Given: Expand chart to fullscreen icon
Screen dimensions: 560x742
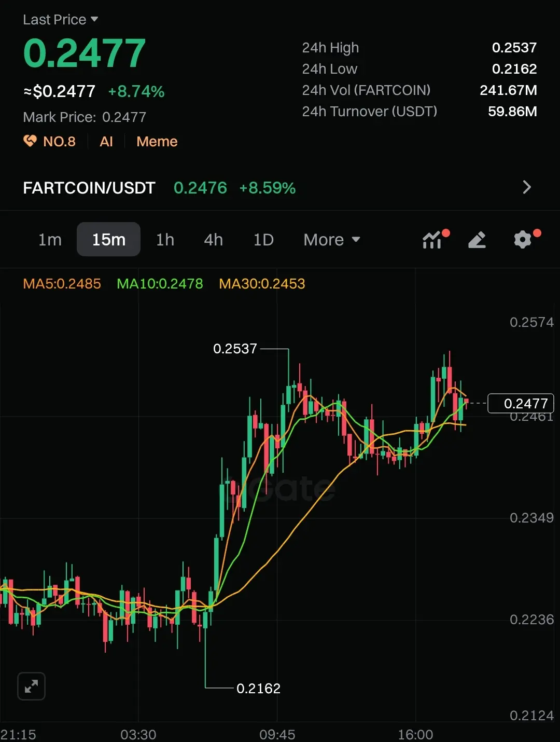Looking at the screenshot, I should point(31,686).
